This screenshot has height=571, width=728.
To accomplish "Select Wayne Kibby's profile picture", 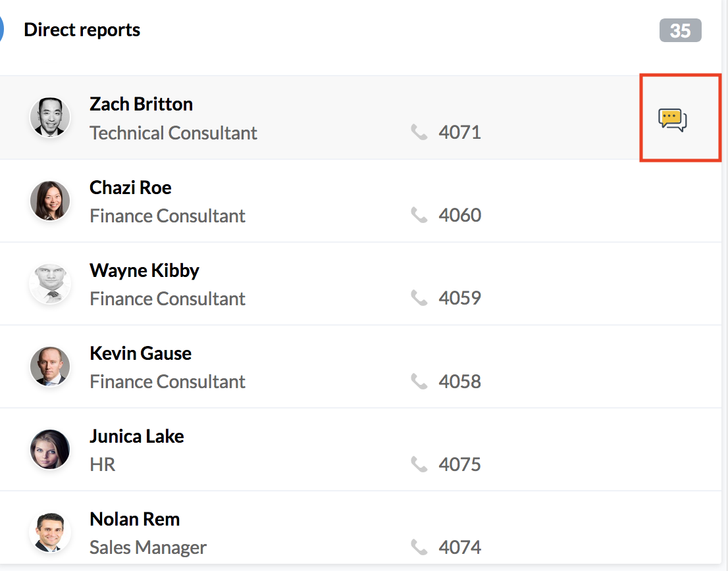I will tap(50, 284).
